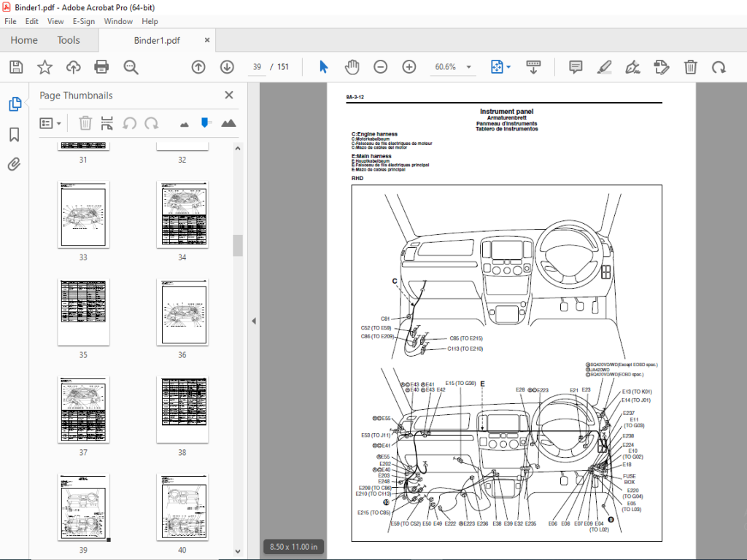
Task: Rotate thumbnail counterclockwise icon
Action: click(129, 123)
